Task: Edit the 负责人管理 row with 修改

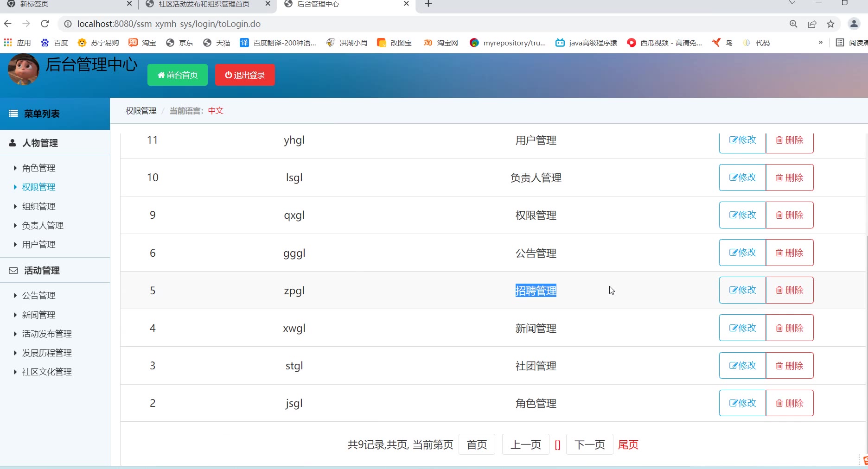Action: [742, 177]
